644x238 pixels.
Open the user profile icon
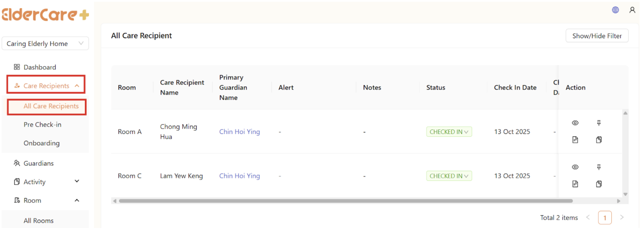[632, 10]
